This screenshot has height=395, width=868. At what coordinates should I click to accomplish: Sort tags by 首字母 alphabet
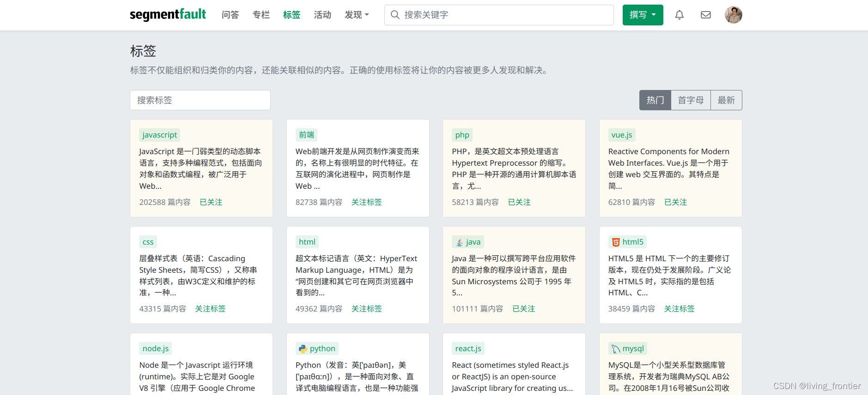point(691,100)
